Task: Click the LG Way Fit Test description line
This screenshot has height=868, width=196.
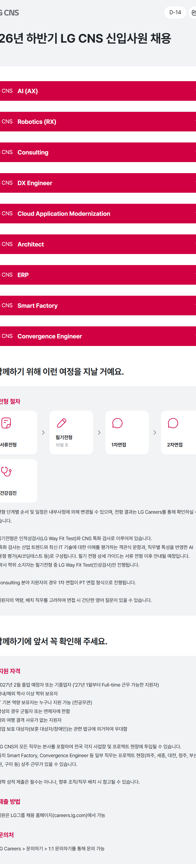Action: pos(76,538)
